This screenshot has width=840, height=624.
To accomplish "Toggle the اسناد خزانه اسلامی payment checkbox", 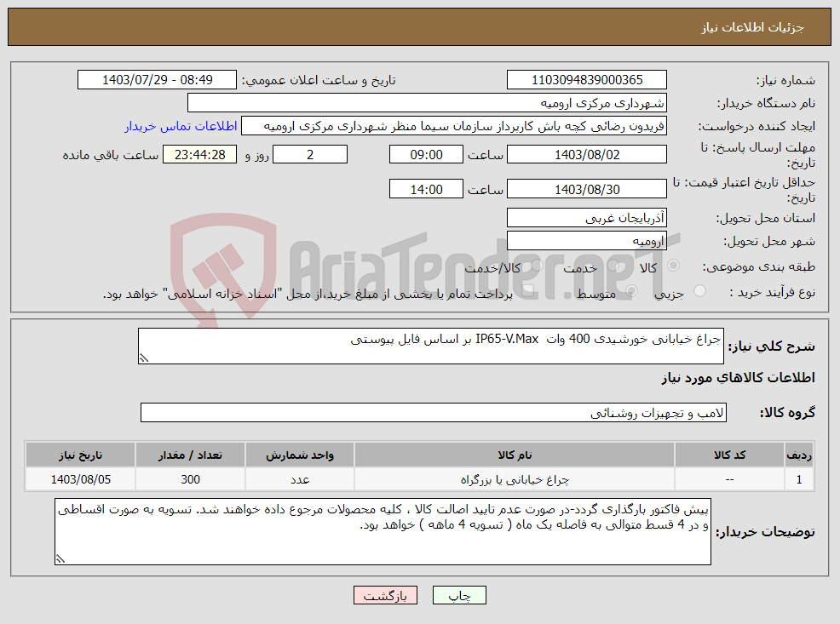I will click(527, 291).
